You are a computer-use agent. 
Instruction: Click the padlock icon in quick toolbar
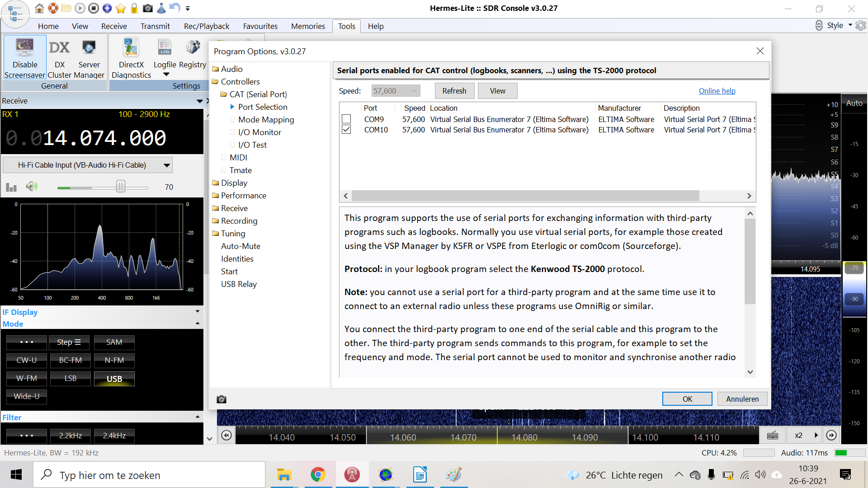click(134, 8)
